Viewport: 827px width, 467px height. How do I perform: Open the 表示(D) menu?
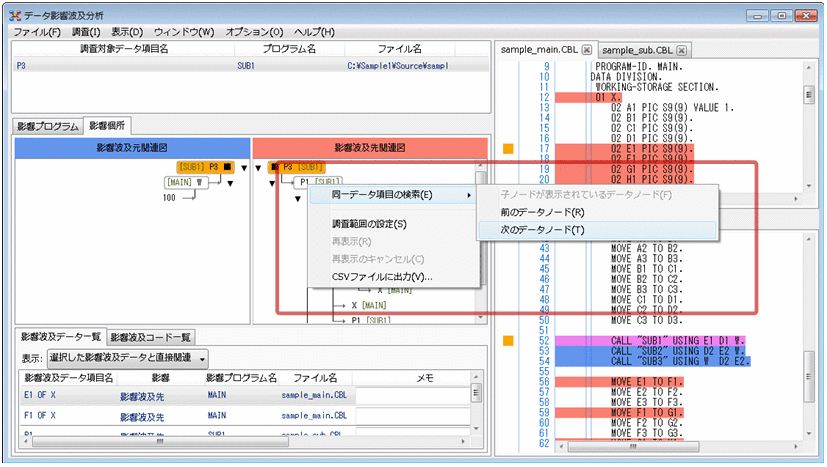click(127, 32)
